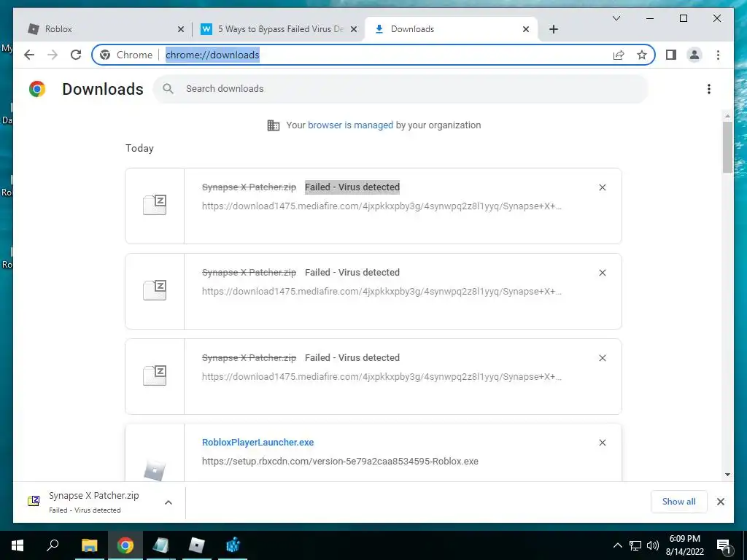Open the side panel icon
This screenshot has width=747, height=560.
pos(671,55)
